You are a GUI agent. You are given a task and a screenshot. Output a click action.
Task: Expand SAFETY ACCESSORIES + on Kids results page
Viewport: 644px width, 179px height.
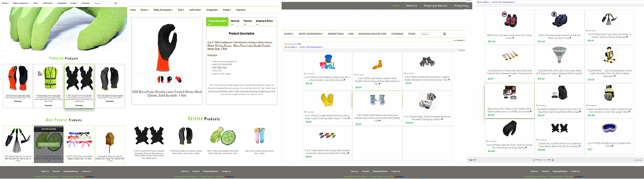[x=311, y=34]
